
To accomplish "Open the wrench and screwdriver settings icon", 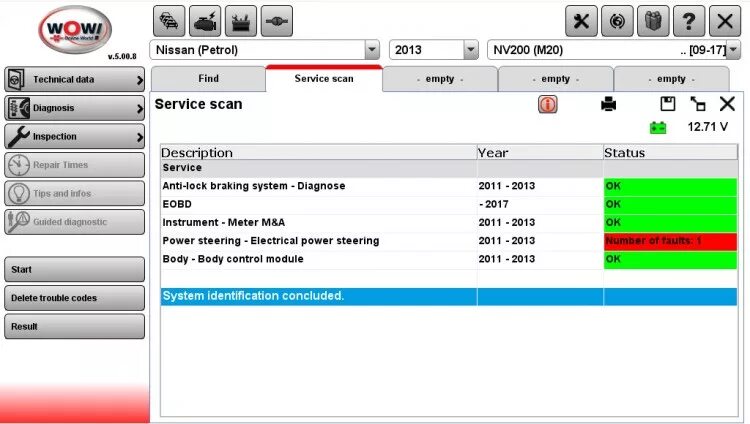I will pos(581,21).
